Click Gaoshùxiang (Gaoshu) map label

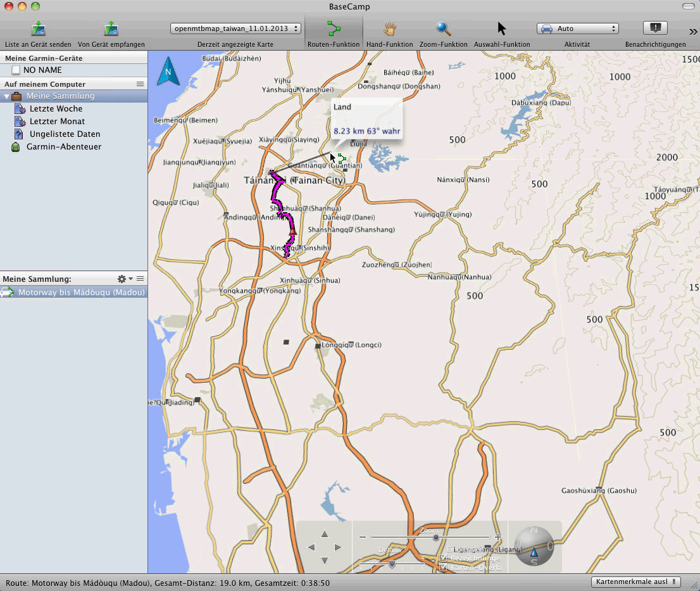(x=599, y=490)
